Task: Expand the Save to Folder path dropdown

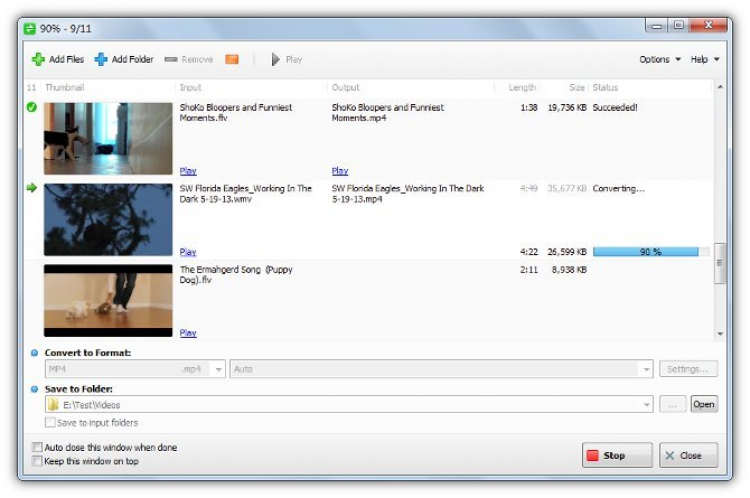Action: click(646, 405)
